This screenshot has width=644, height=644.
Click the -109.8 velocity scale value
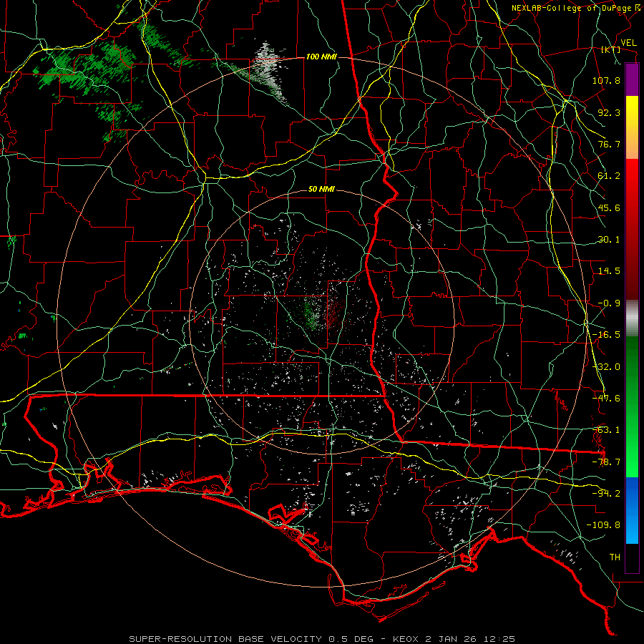pos(603,525)
